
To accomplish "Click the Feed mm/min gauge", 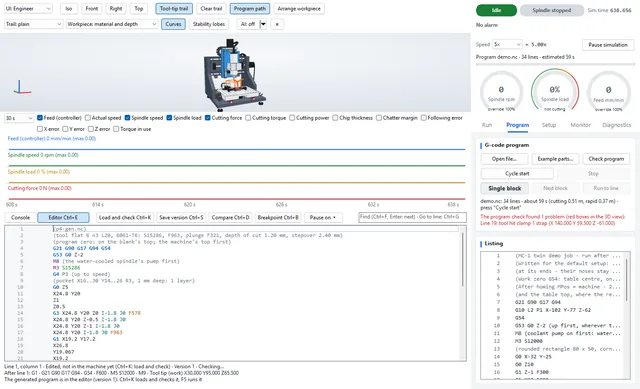I will (x=609, y=92).
